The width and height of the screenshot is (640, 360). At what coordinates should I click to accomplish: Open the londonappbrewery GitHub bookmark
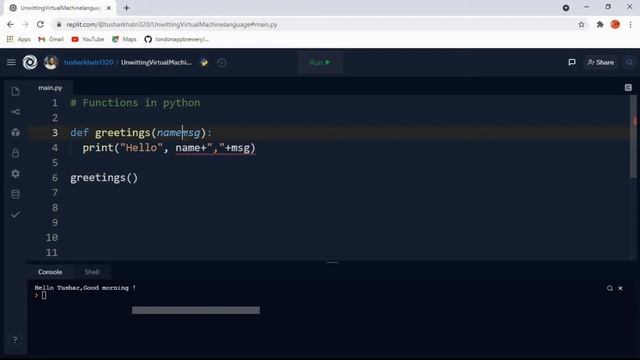(177, 39)
